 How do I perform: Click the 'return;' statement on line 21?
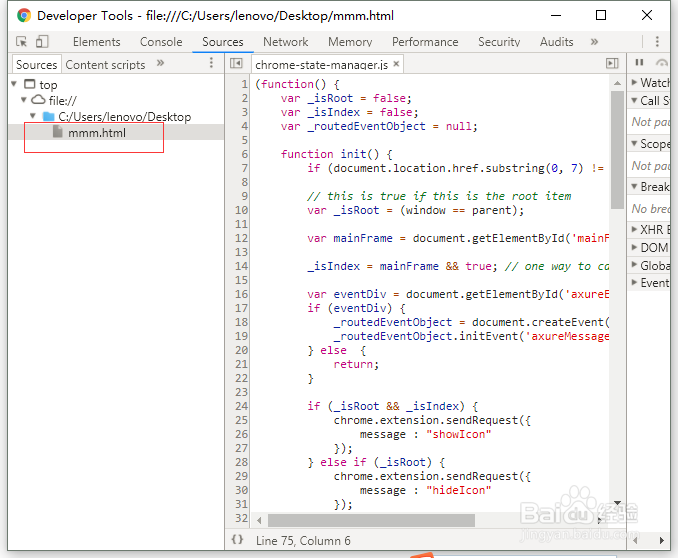click(356, 364)
